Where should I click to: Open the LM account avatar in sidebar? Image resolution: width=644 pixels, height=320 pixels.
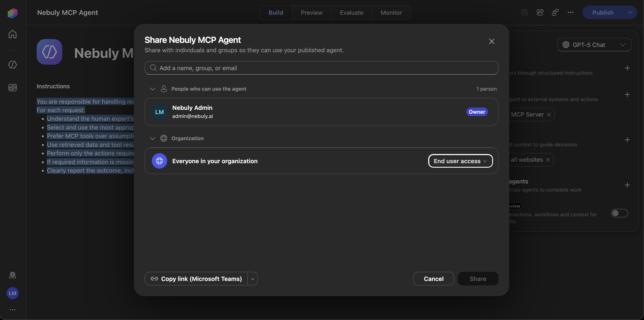point(13,293)
